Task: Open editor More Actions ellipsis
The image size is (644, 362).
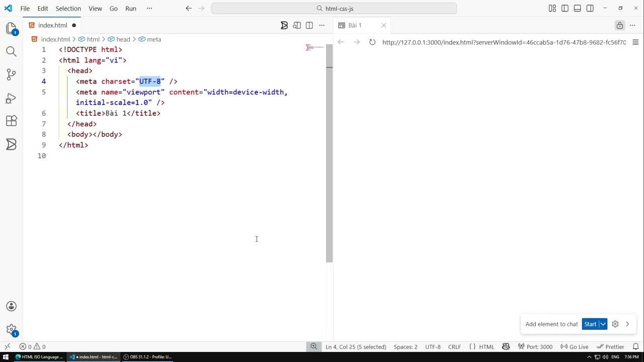Action: pyautogui.click(x=322, y=25)
